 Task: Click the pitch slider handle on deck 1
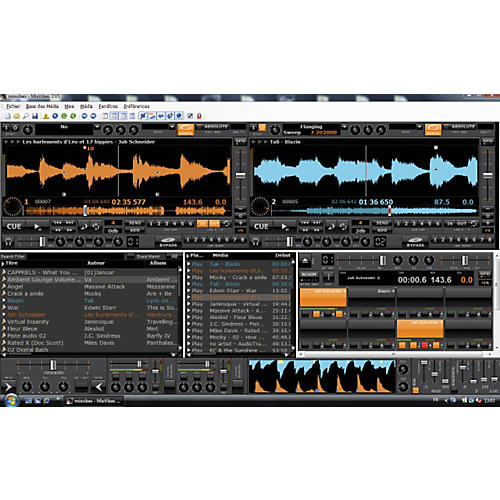(x=241, y=175)
